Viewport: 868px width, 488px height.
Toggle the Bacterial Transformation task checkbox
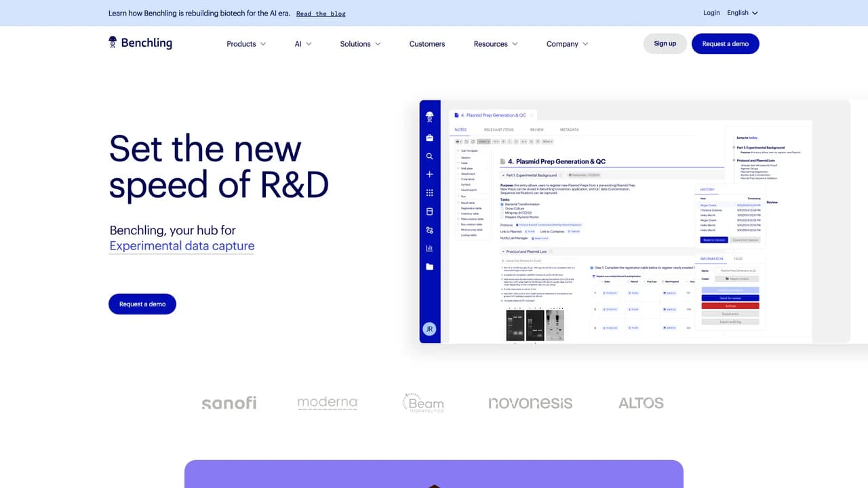(x=502, y=204)
